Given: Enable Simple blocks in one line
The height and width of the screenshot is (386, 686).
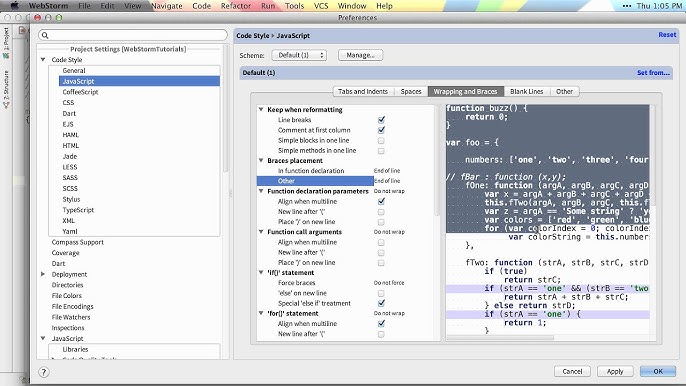Looking at the screenshot, I should pyautogui.click(x=381, y=140).
